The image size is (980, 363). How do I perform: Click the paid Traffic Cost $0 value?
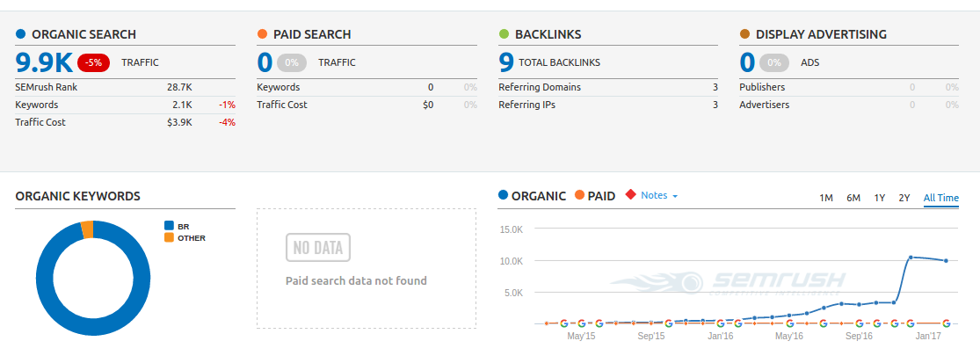pos(428,105)
